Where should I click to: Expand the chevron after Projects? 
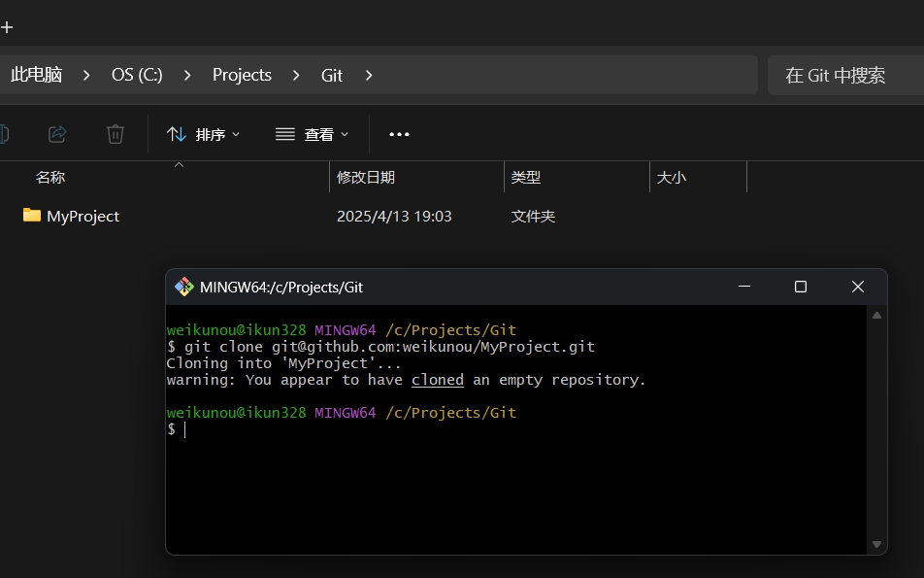[296, 75]
